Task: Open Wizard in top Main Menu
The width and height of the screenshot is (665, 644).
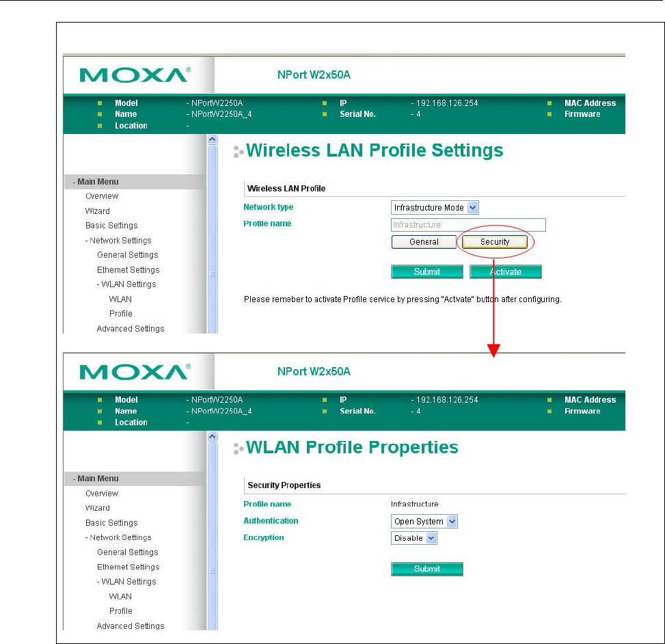Action: point(98,211)
